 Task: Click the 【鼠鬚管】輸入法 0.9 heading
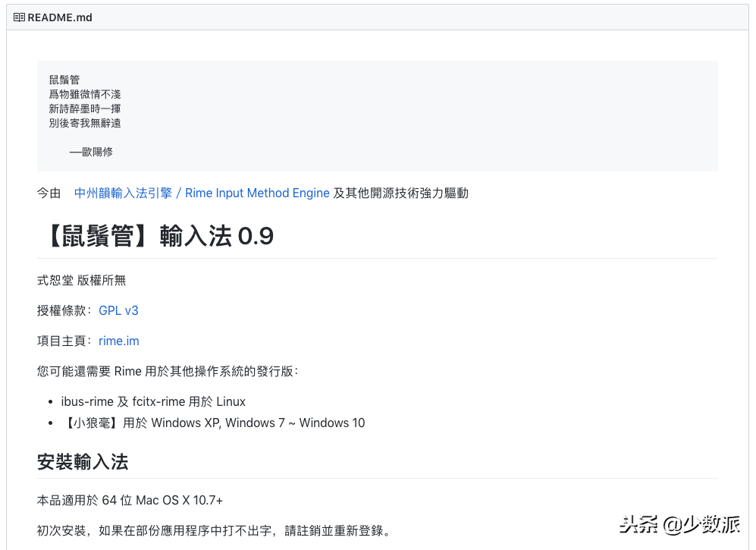[160, 236]
